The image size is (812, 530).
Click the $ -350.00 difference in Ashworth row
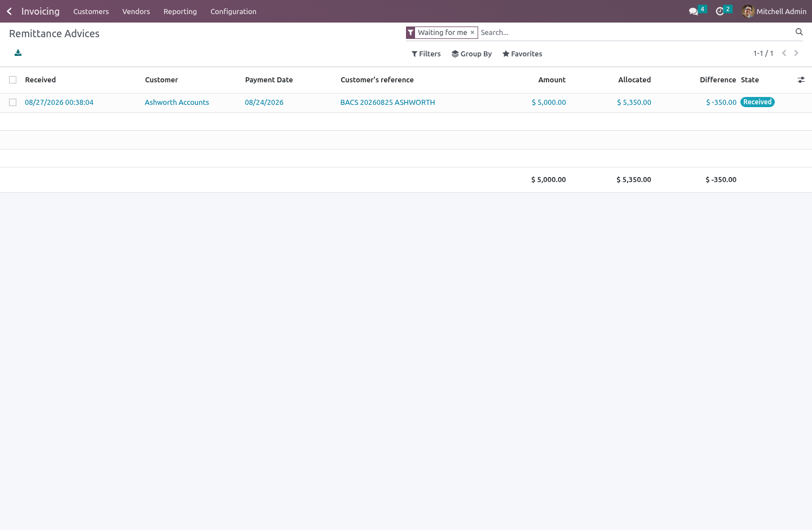[x=721, y=103]
